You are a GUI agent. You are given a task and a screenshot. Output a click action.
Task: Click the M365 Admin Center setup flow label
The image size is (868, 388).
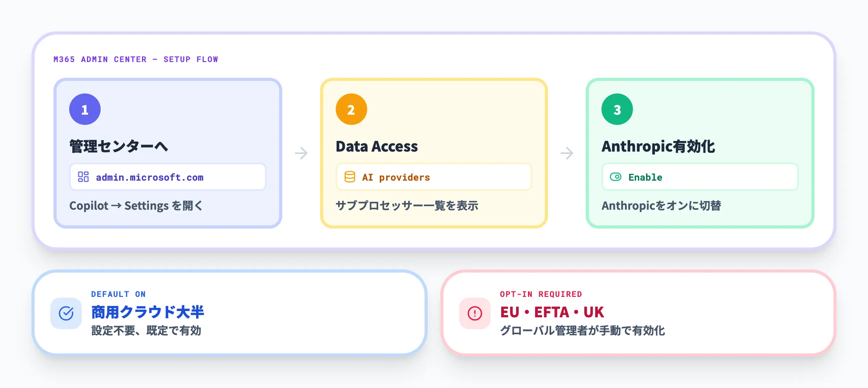click(x=136, y=59)
